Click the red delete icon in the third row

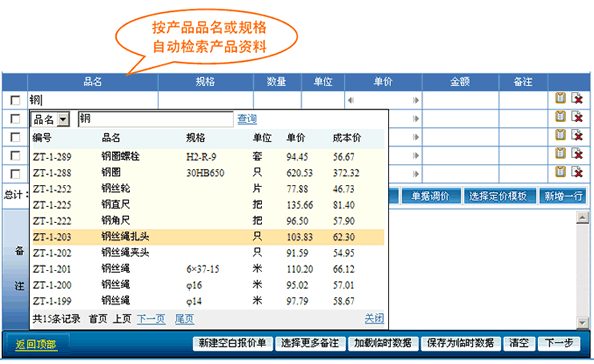tap(577, 135)
